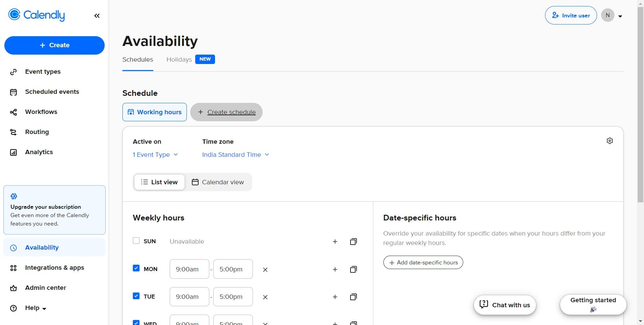Switch to the Holidays tab

tap(179, 60)
